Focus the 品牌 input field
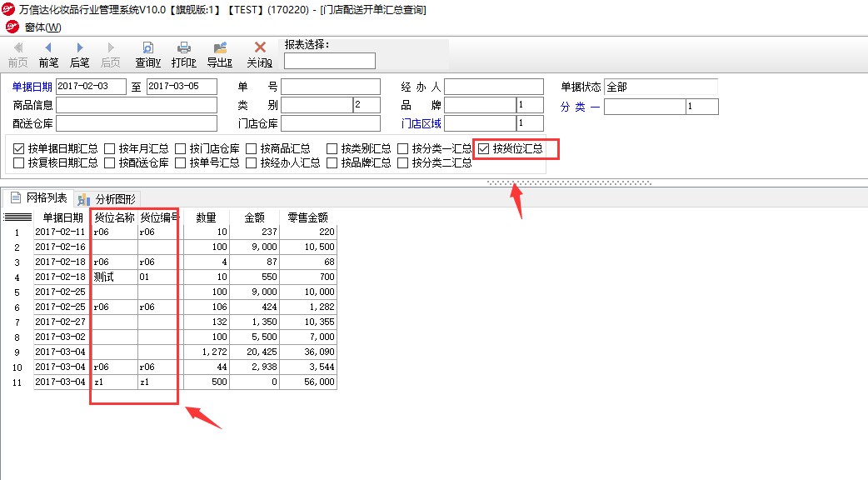 tap(481, 105)
